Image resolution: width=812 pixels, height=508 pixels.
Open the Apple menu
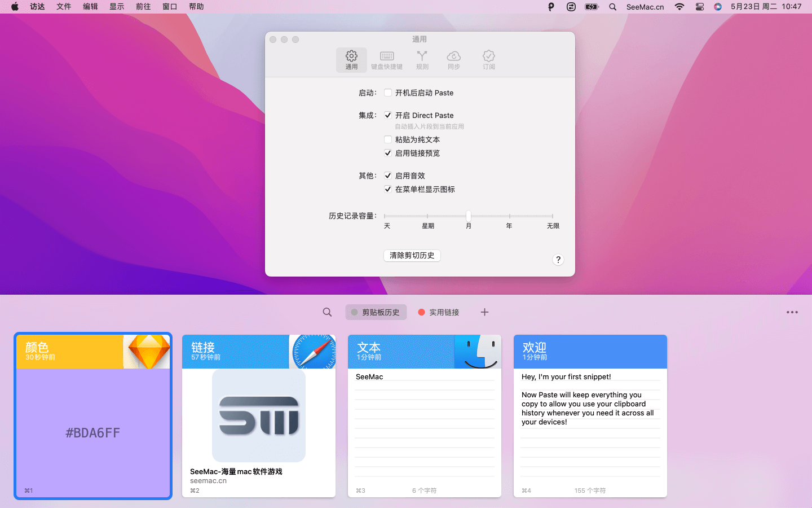tap(15, 7)
